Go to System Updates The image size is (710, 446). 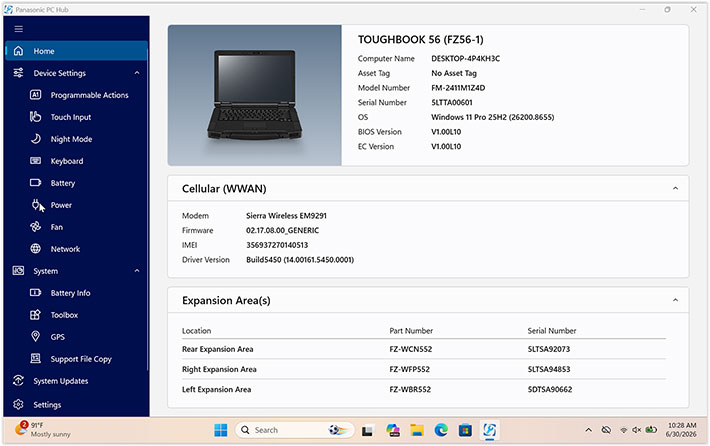point(61,381)
